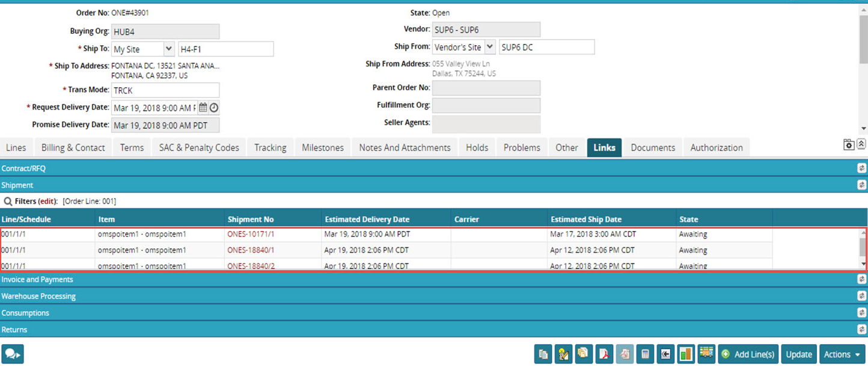Click refresh icon on Contract/RFQ section
Screen dimensions: 868x367
(861, 168)
